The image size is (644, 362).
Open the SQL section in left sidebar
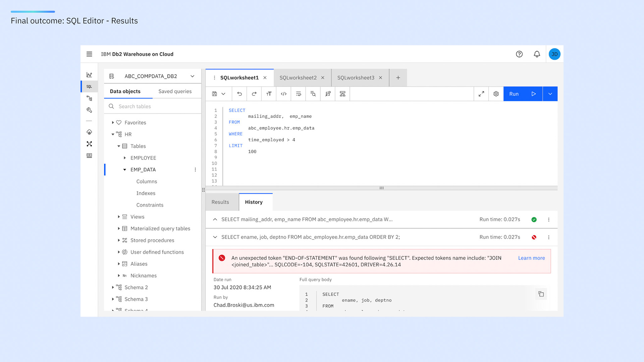(89, 86)
